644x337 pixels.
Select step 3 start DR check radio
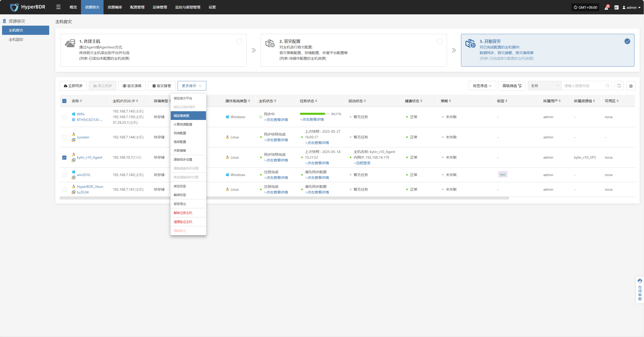pyautogui.click(x=627, y=41)
